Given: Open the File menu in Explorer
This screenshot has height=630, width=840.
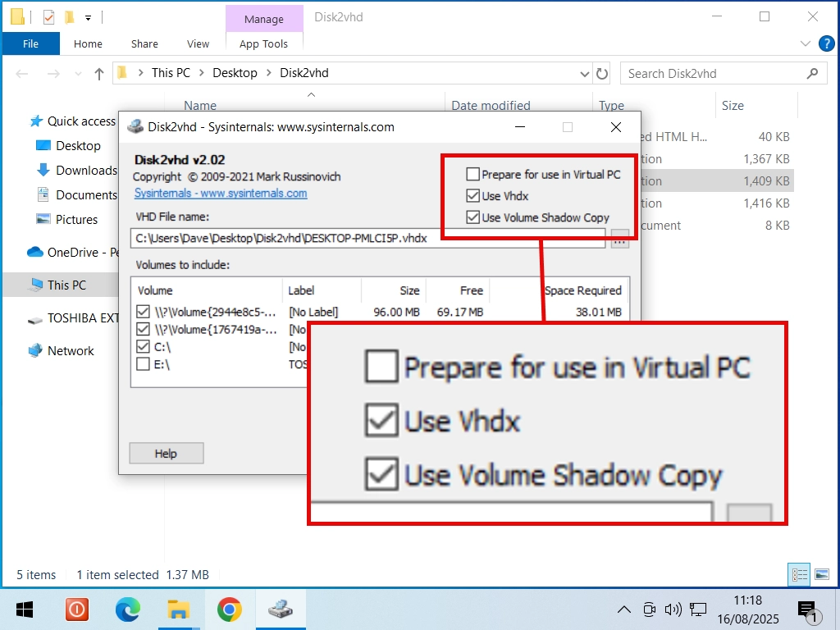Looking at the screenshot, I should [30, 43].
